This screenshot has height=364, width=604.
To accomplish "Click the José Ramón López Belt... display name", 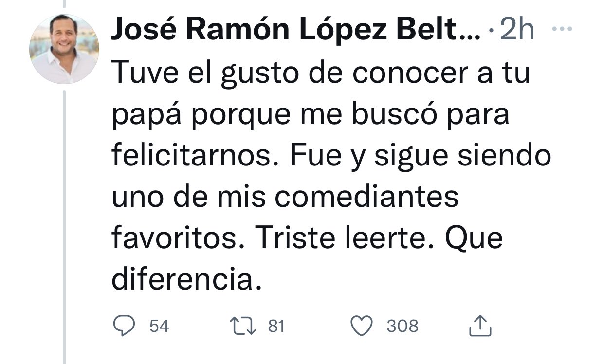I will 295,31.
